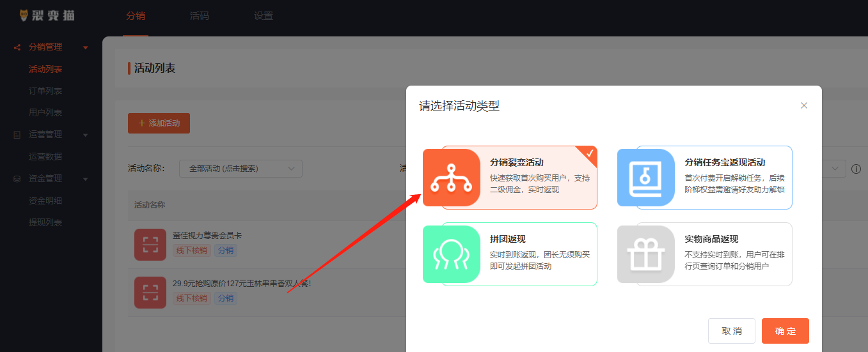The image size is (868, 352).
Task: Open 活动列表 in sidebar
Action: point(45,69)
